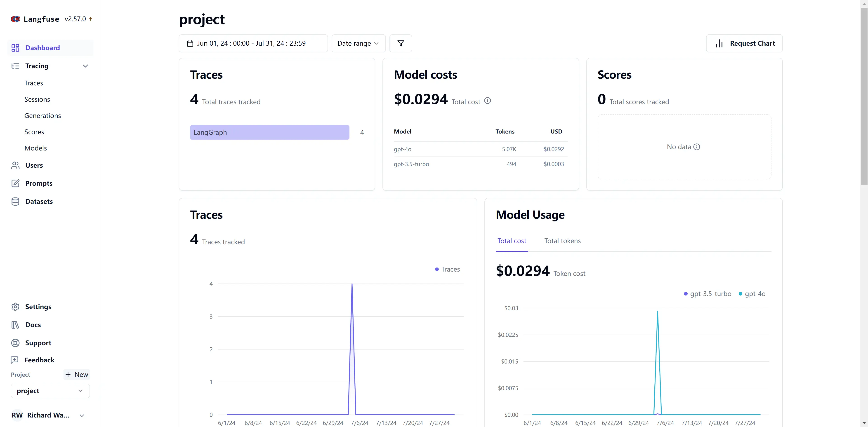This screenshot has width=868, height=427.
Task: Expand the project selector dropdown
Action: click(49, 390)
